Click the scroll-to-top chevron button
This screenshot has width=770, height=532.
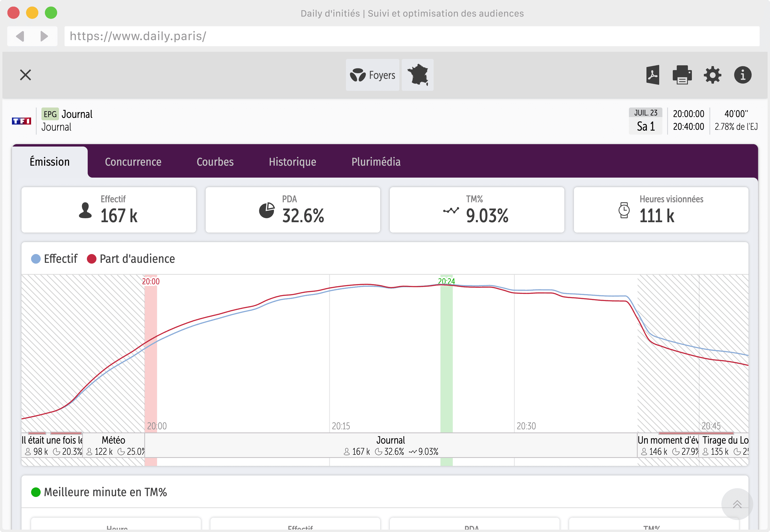click(737, 504)
